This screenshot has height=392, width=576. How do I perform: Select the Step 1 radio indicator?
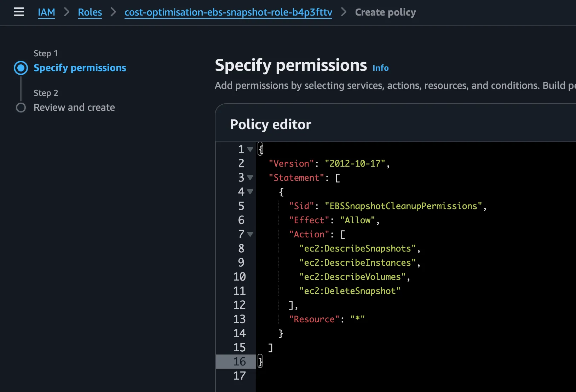[21, 68]
